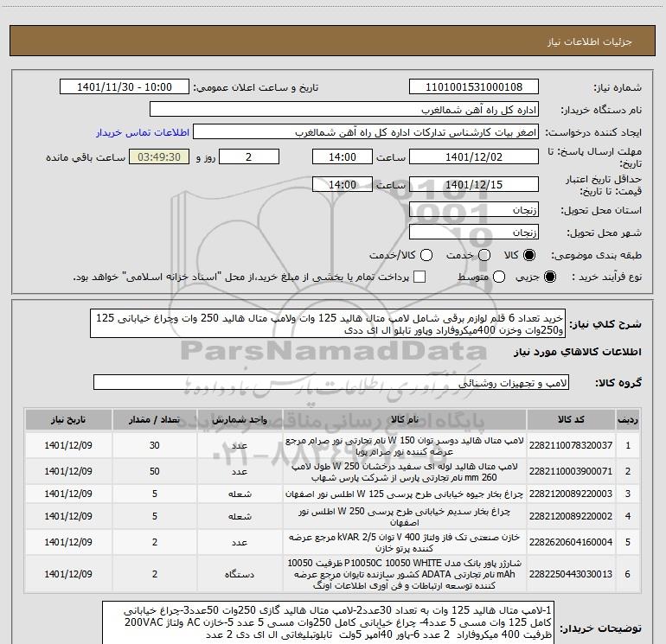Click the 'نام کالا' column header
Image resolution: width=666 pixels, height=644 pixels.
405,419
